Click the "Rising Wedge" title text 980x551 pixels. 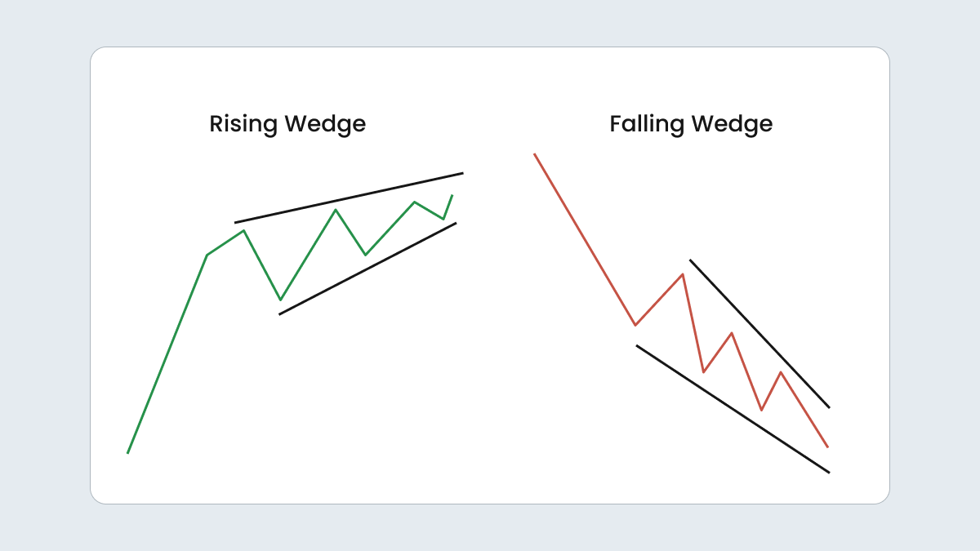[x=287, y=124]
